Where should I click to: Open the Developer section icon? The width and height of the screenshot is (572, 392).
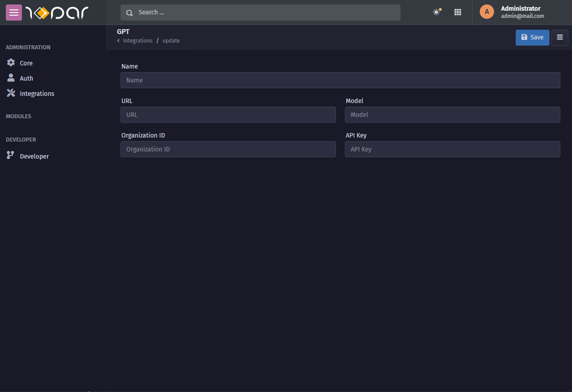pos(10,155)
